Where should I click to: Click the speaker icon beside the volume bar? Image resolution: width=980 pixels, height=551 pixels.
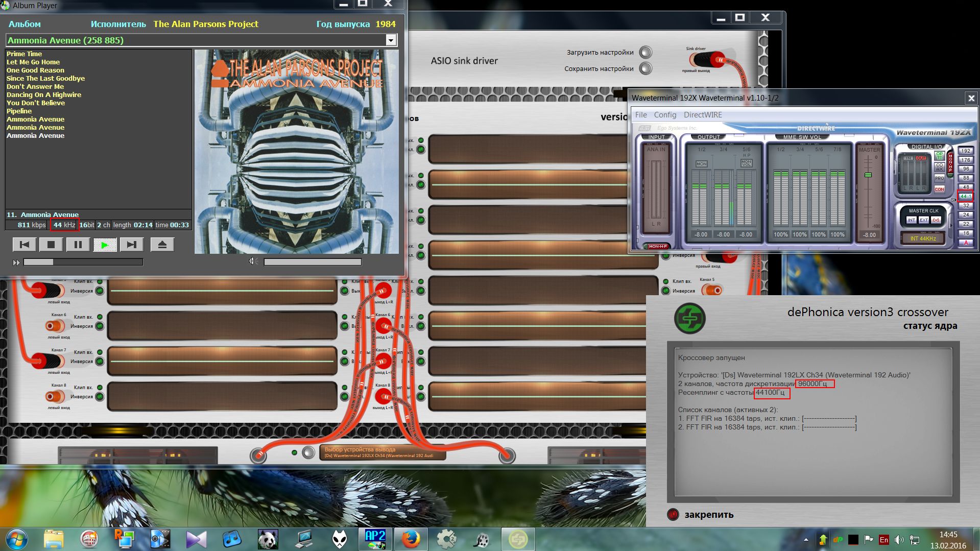pos(253,261)
